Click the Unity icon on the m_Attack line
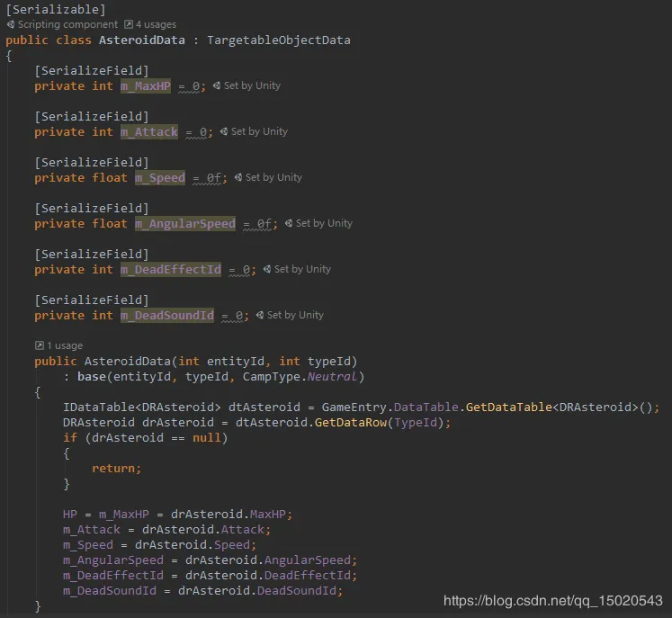Screen dimensions: 672x618 pyautogui.click(x=224, y=131)
